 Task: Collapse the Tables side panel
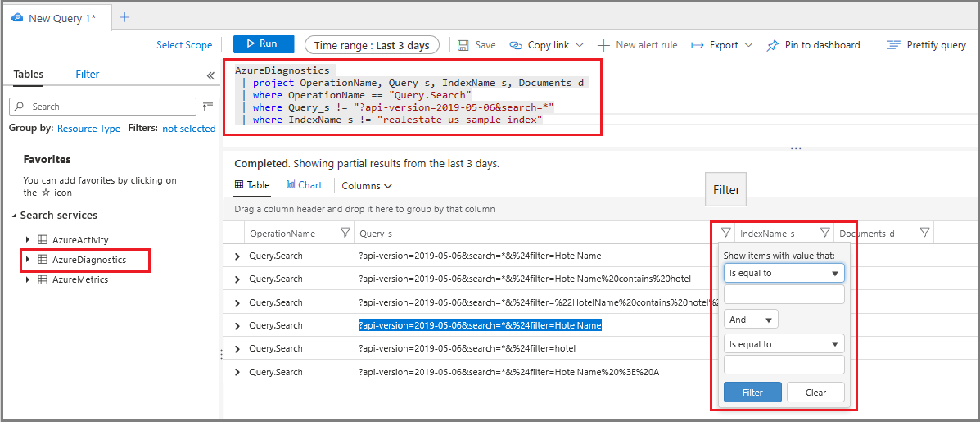pos(210,75)
